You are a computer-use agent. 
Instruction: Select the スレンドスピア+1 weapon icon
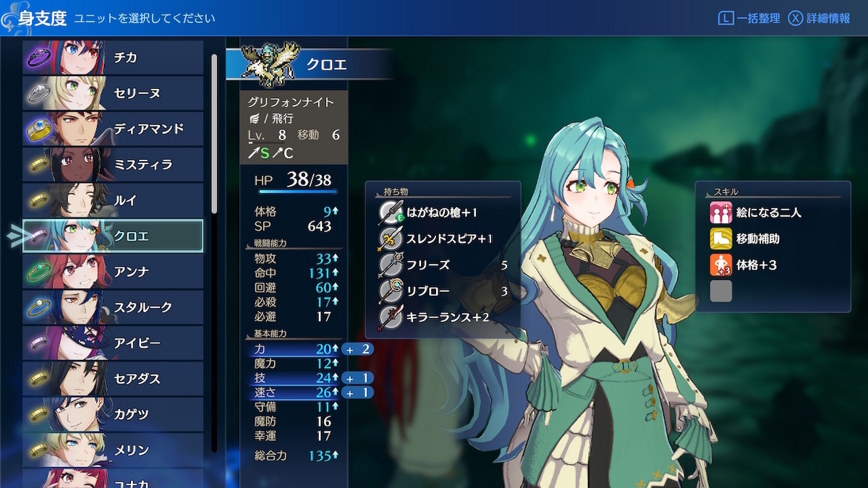tap(391, 239)
